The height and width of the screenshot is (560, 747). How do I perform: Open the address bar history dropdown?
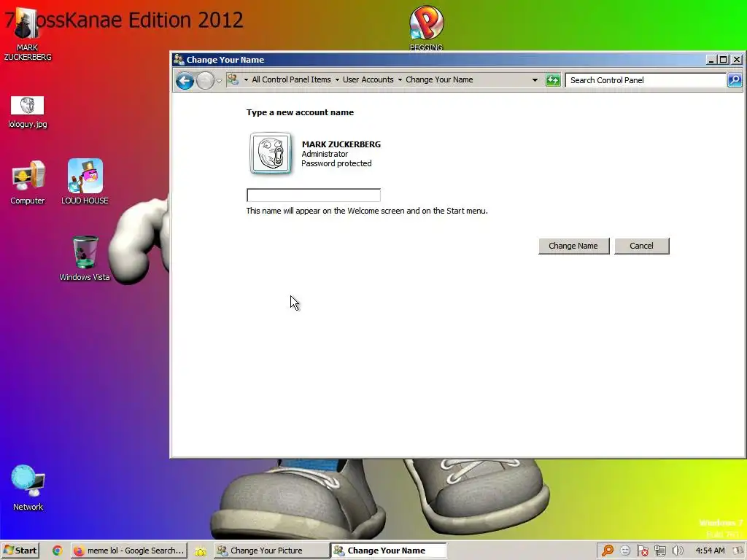tap(535, 80)
